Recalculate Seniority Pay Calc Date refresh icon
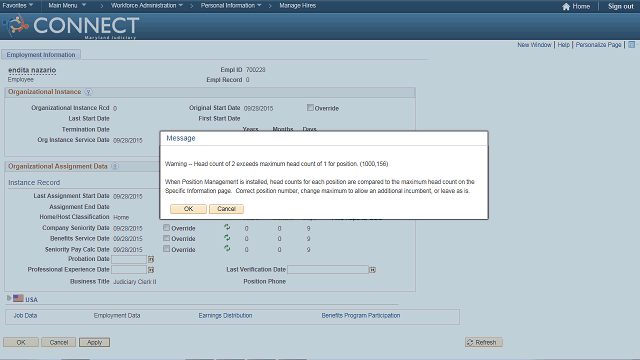 (227, 248)
